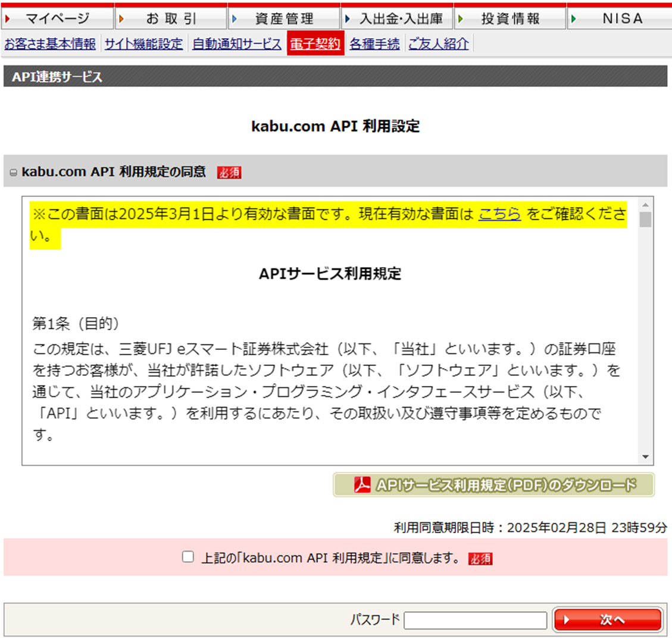Focus the パスワード input field
Viewport: 672px width, 642px height.
tap(476, 620)
